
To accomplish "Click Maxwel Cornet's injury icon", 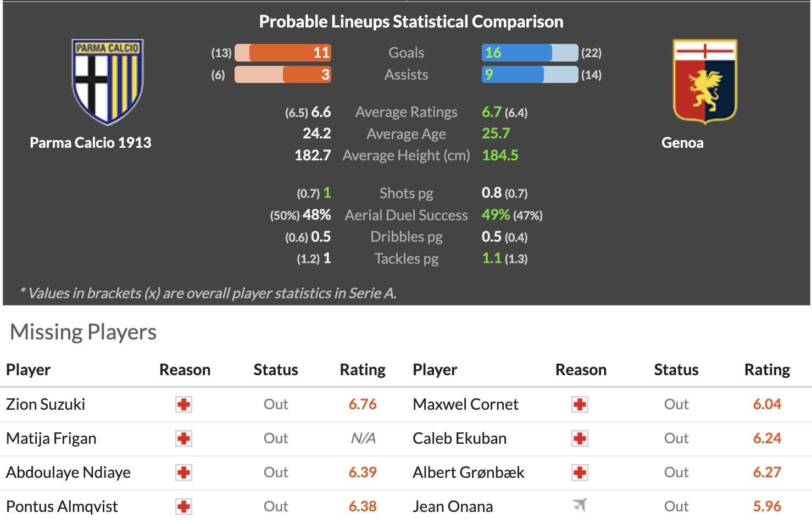I will (x=580, y=405).
